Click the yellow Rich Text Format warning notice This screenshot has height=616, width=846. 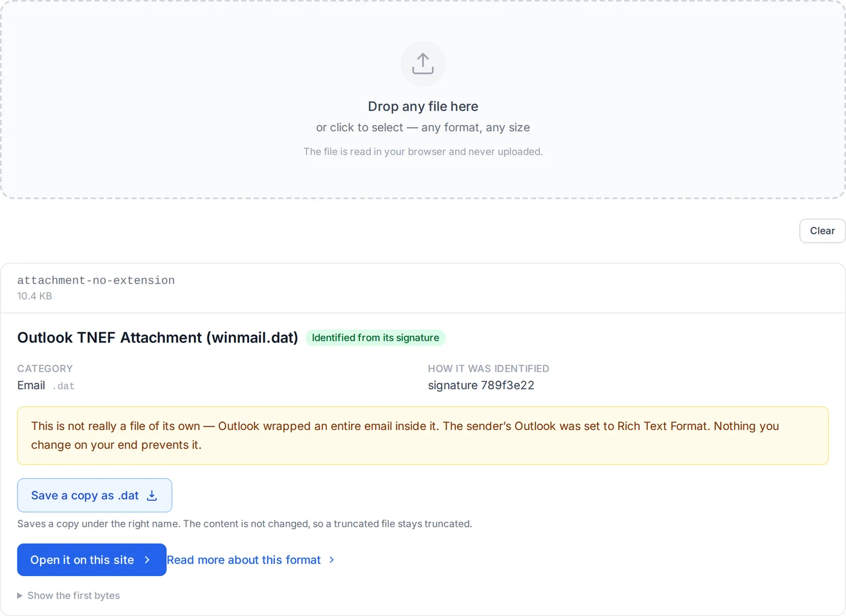pyautogui.click(x=423, y=435)
